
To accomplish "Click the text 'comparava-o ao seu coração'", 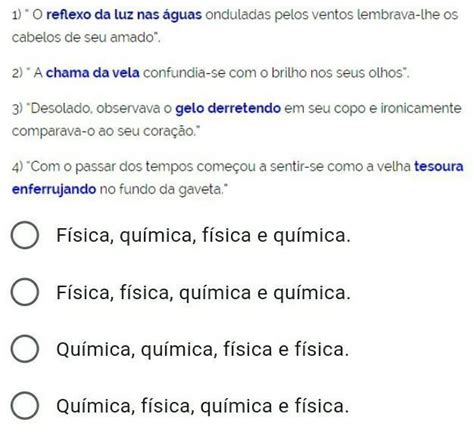I will click(x=104, y=131).
